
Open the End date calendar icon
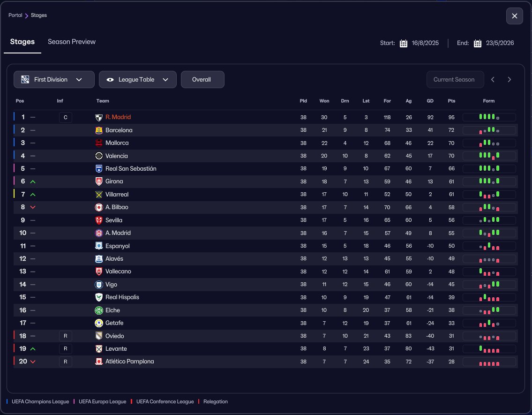(477, 44)
